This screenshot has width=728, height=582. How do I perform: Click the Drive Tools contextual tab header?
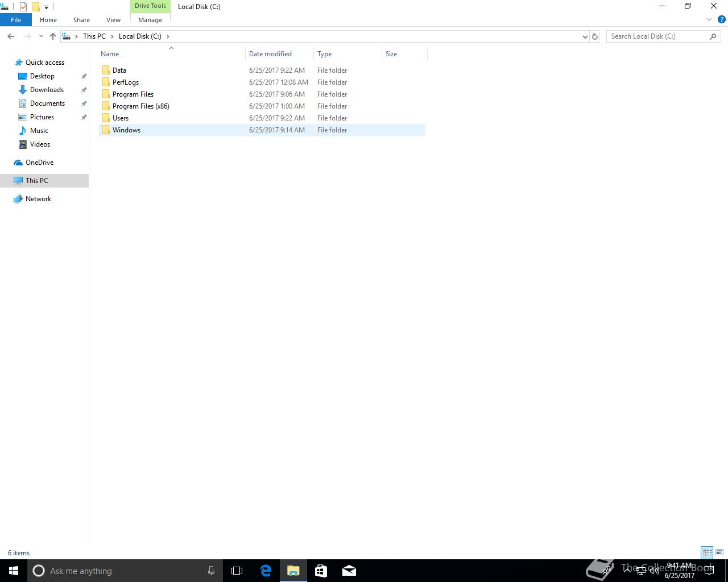[150, 6]
